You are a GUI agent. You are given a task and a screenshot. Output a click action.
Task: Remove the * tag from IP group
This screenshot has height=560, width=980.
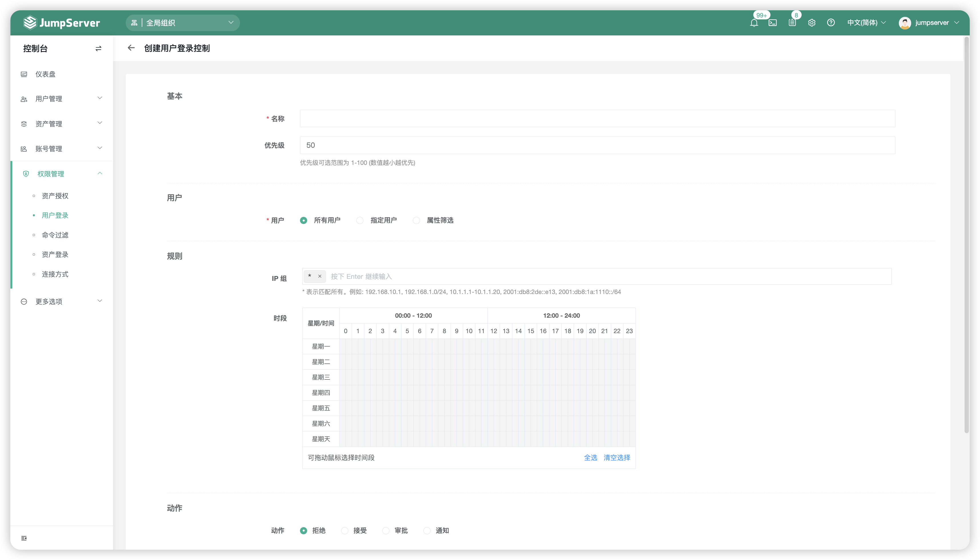(x=320, y=276)
